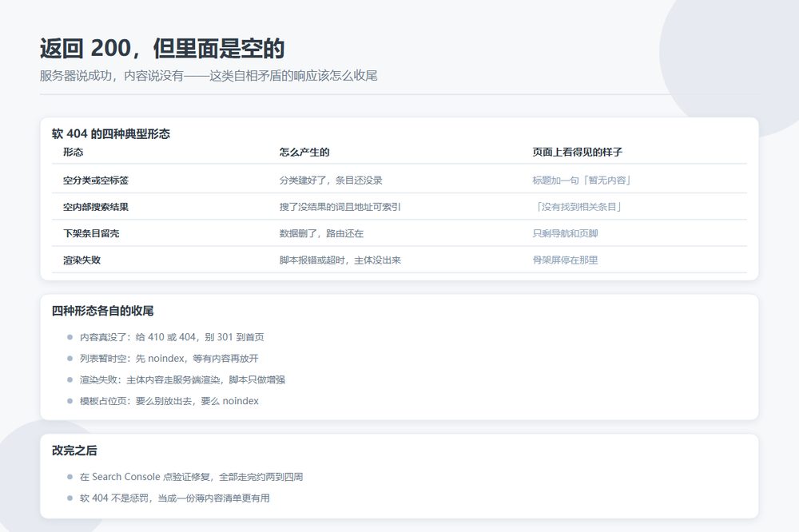Click the subtitle starting with 服务器说成功
Image resolution: width=799 pixels, height=532 pixels.
[x=209, y=76]
